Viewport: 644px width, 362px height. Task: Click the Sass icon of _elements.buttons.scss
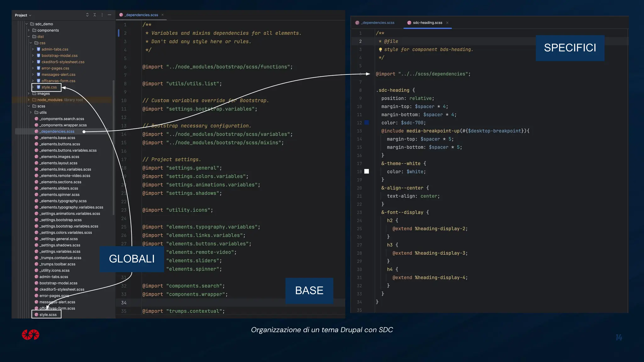pyautogui.click(x=36, y=144)
